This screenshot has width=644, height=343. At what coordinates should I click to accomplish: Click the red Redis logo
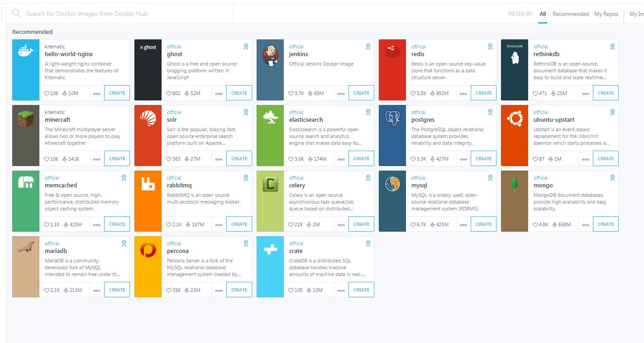[x=392, y=52]
